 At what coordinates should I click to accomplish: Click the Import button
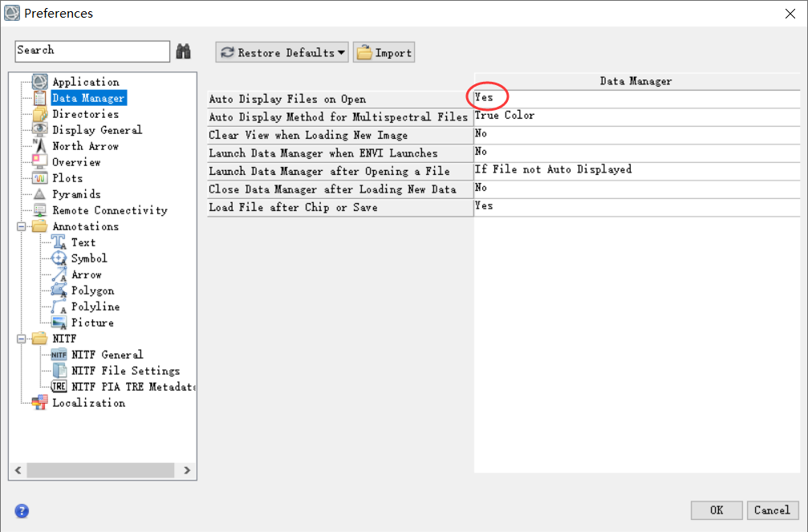(384, 53)
